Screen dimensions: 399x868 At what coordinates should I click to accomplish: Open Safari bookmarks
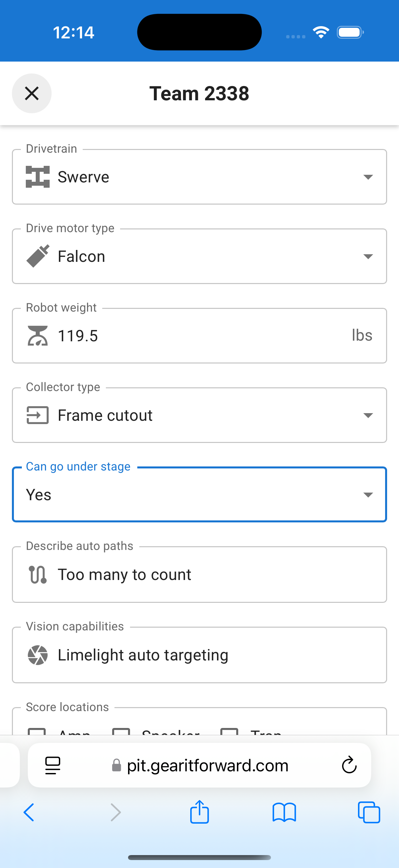point(284,812)
